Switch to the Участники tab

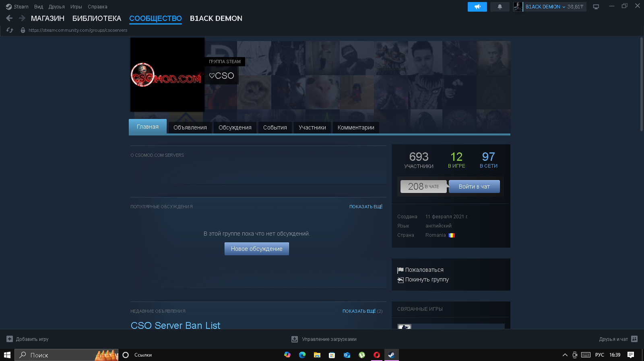[x=312, y=127]
